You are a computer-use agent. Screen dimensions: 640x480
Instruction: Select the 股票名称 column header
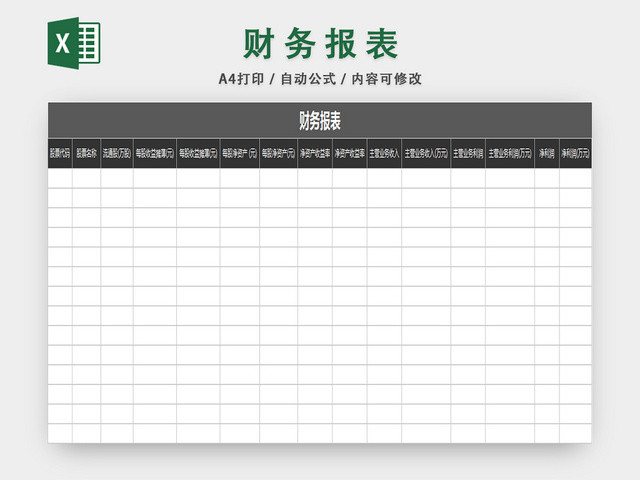[87, 153]
